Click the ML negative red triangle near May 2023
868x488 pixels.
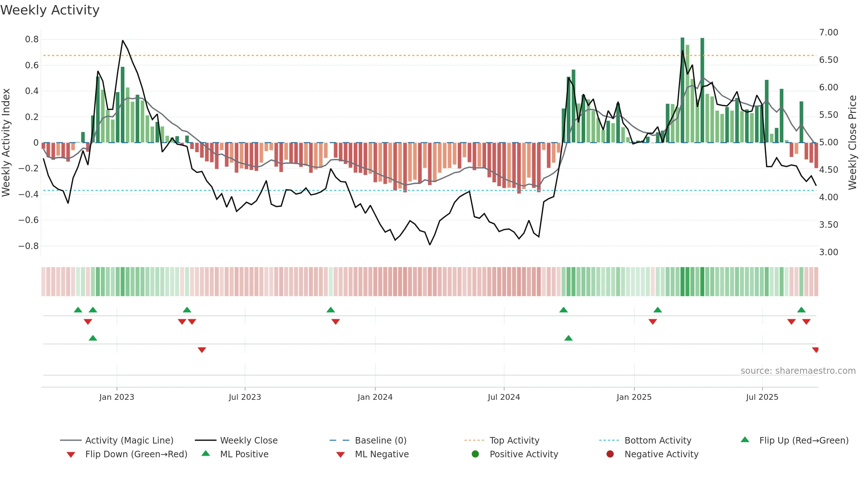point(202,350)
